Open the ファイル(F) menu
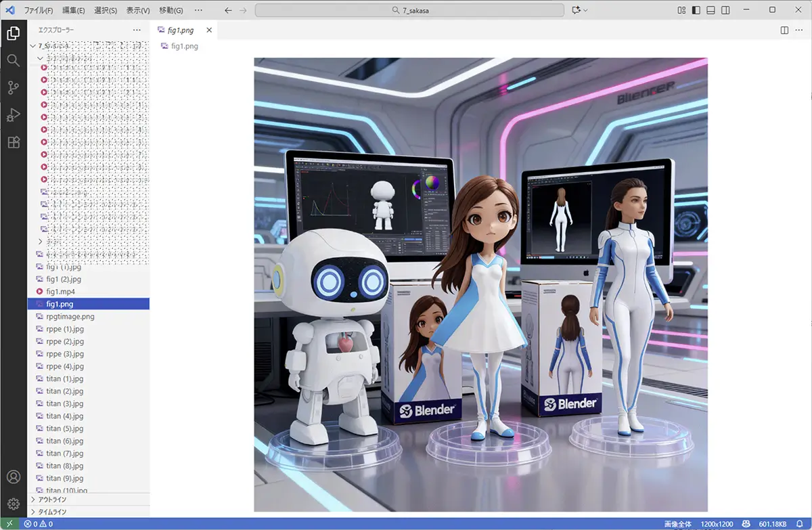The width and height of the screenshot is (812, 530). pyautogui.click(x=39, y=10)
